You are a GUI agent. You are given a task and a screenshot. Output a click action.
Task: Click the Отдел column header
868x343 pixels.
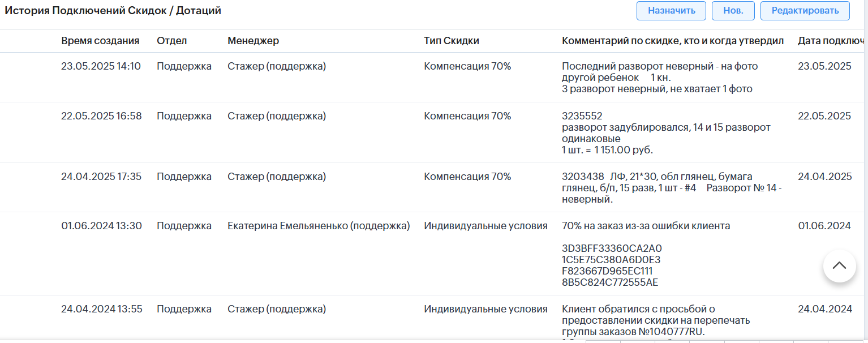(x=171, y=41)
